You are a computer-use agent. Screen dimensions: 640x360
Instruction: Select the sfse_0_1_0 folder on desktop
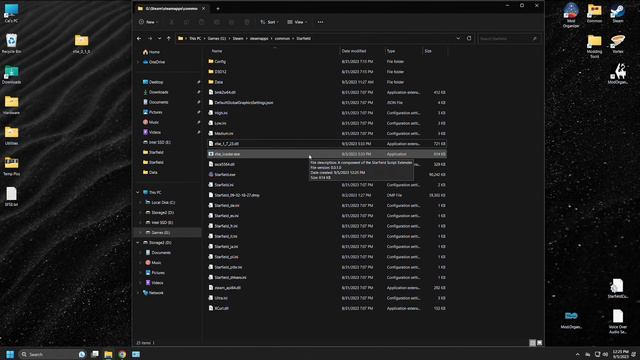coord(81,43)
